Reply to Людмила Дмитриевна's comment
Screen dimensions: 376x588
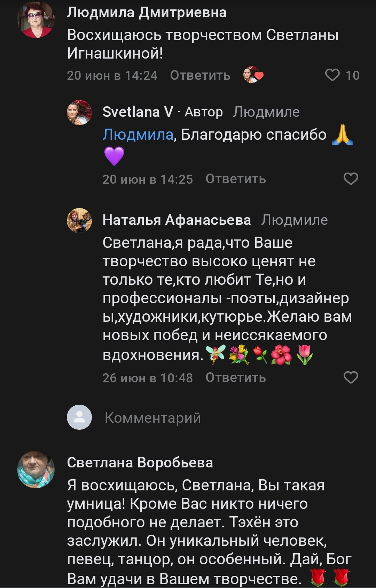coord(200,75)
